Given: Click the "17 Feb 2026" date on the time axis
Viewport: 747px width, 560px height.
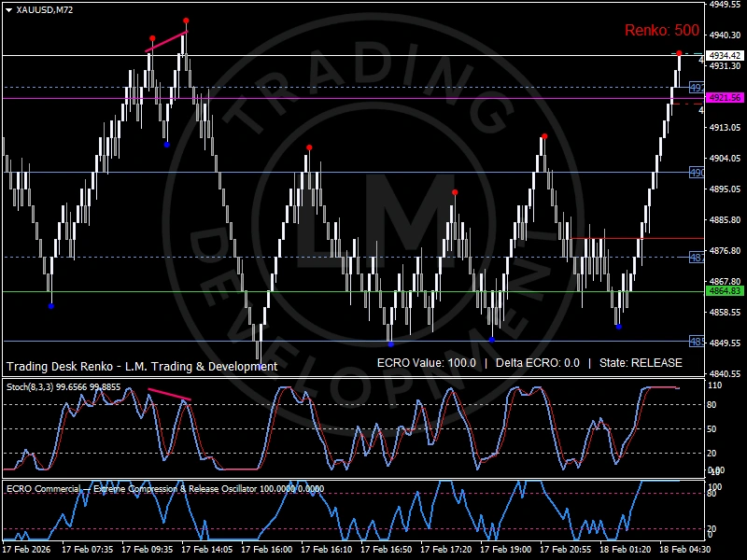Looking at the screenshot, I should coord(26,549).
